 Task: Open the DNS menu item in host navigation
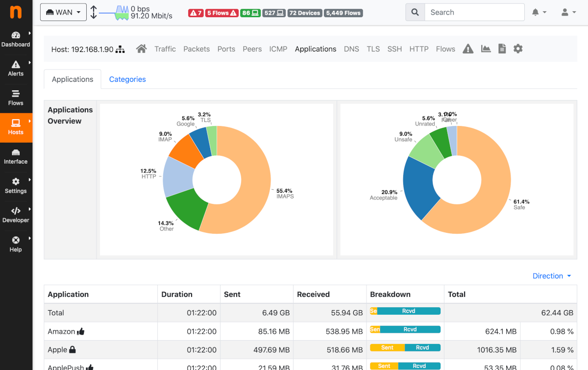pos(351,49)
